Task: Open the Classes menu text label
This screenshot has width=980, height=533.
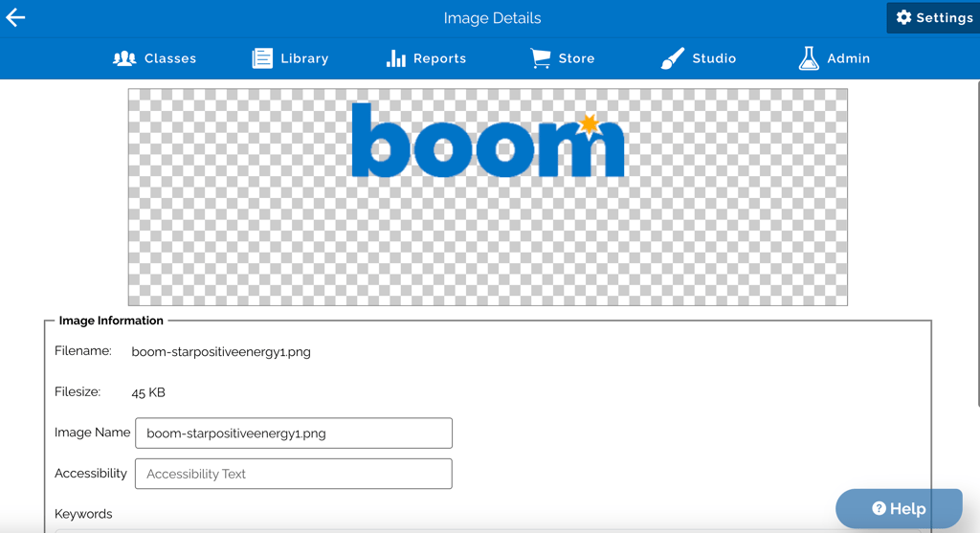Action: pyautogui.click(x=170, y=58)
